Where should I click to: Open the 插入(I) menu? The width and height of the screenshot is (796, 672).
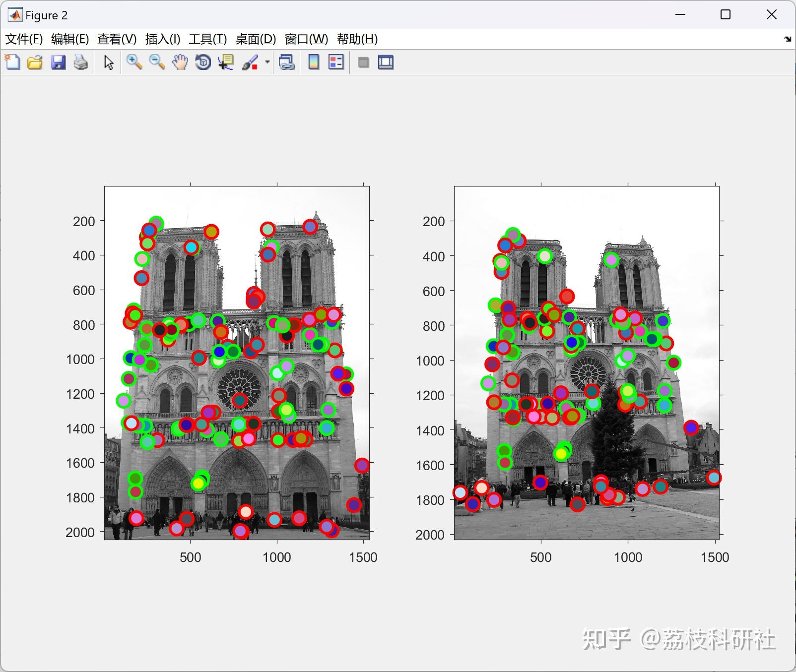[162, 39]
